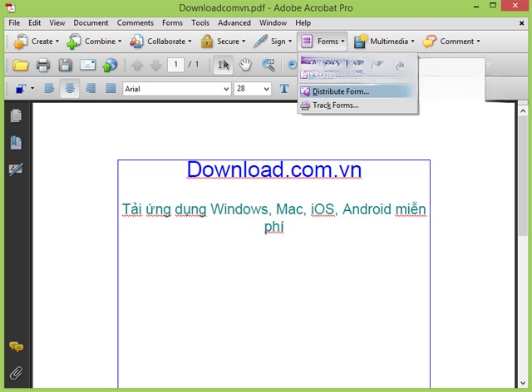
Task: Open the Comments panel icon
Action: [16, 347]
